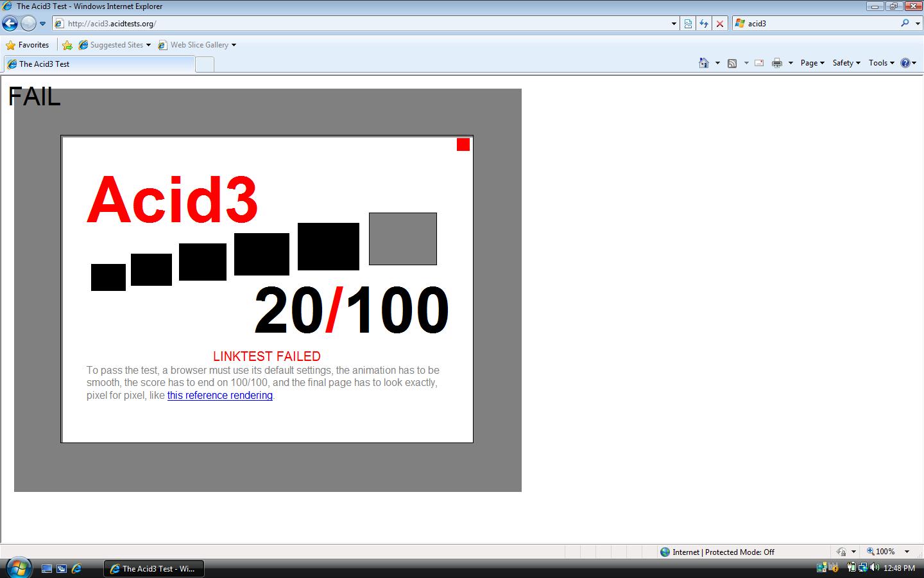Click the status bar security lock icon

point(841,552)
